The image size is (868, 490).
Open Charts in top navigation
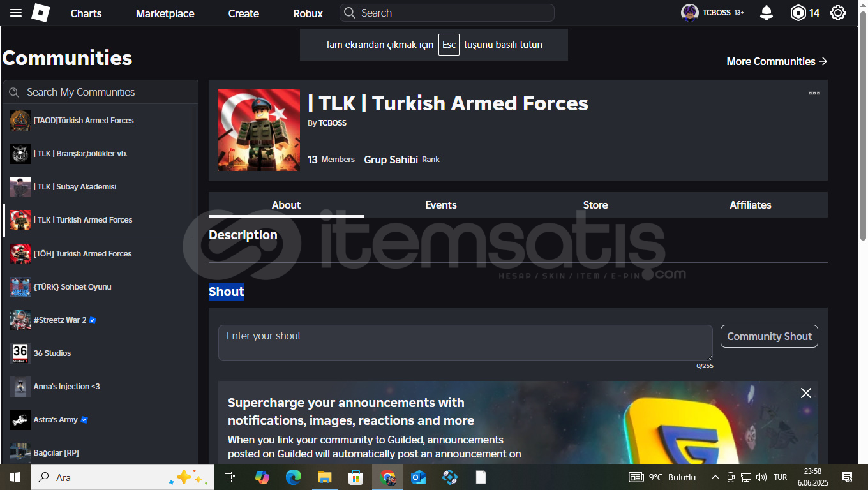(x=86, y=13)
